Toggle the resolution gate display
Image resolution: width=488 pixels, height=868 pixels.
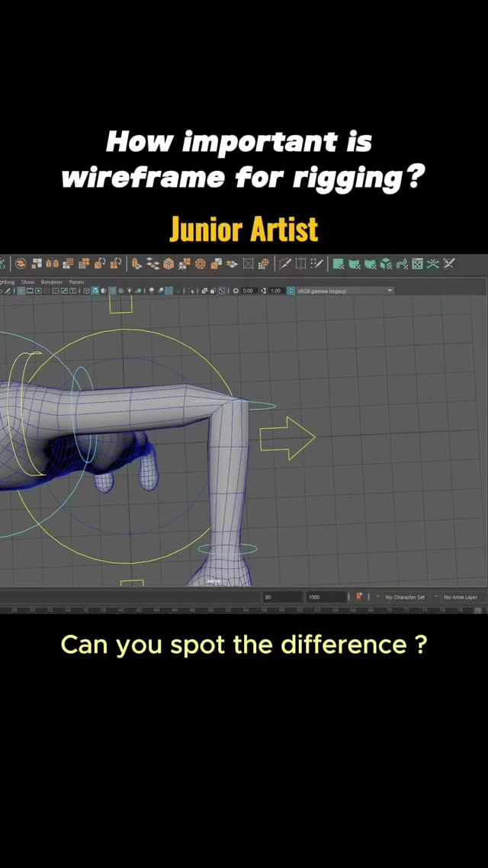38,291
